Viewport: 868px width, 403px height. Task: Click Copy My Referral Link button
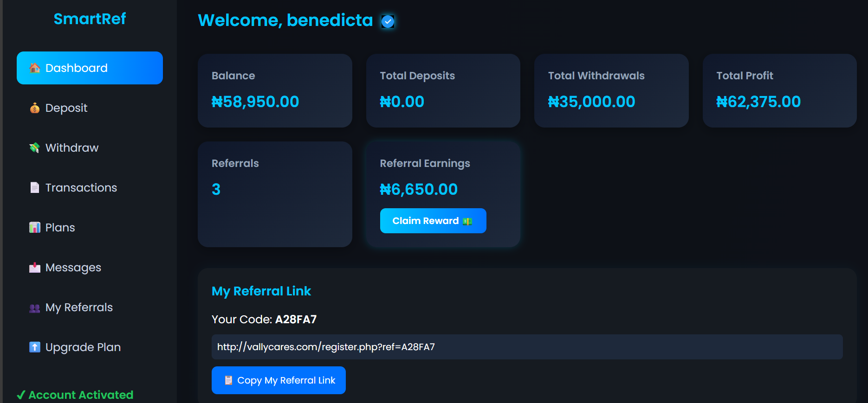tap(279, 380)
